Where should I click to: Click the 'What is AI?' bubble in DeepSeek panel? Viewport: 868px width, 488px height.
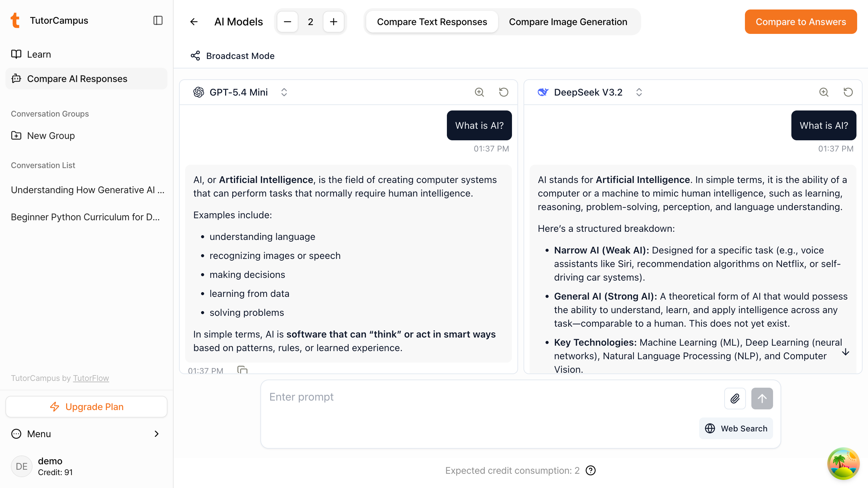(824, 125)
